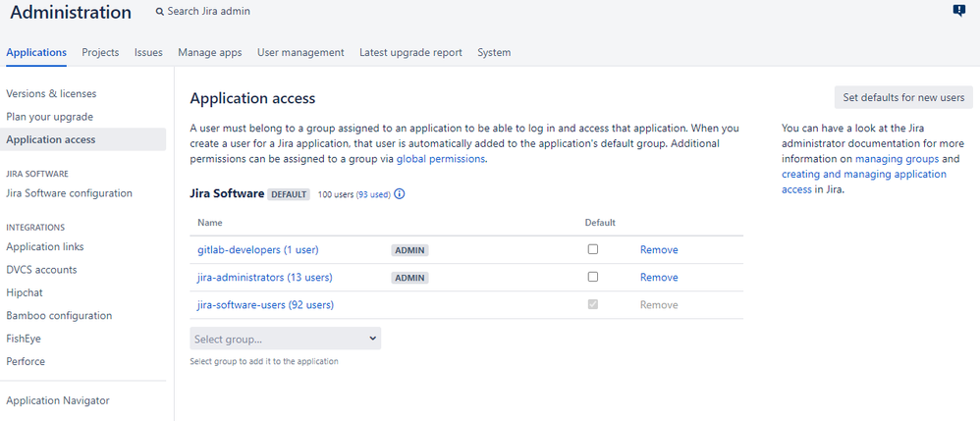
Task: Open the Latest upgrade report tab
Action: pos(410,52)
